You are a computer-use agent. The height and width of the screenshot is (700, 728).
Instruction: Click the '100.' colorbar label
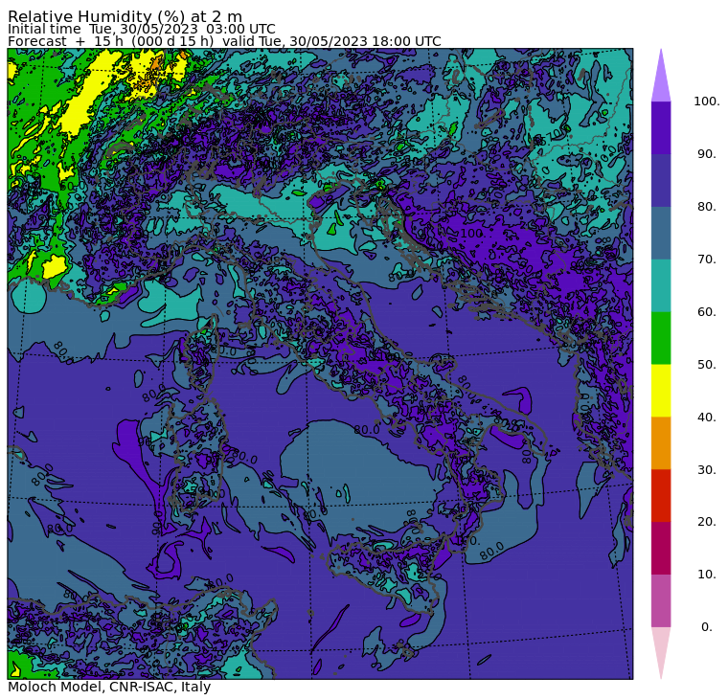pyautogui.click(x=706, y=102)
